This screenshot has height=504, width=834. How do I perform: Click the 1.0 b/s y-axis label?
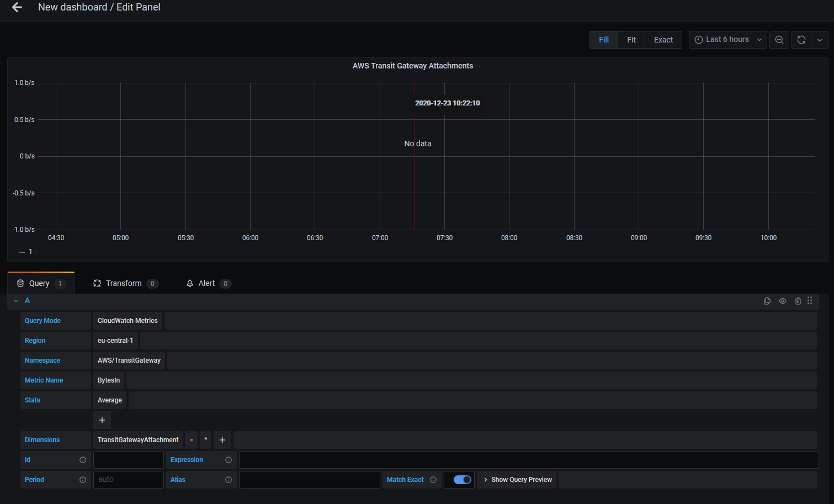24,83
